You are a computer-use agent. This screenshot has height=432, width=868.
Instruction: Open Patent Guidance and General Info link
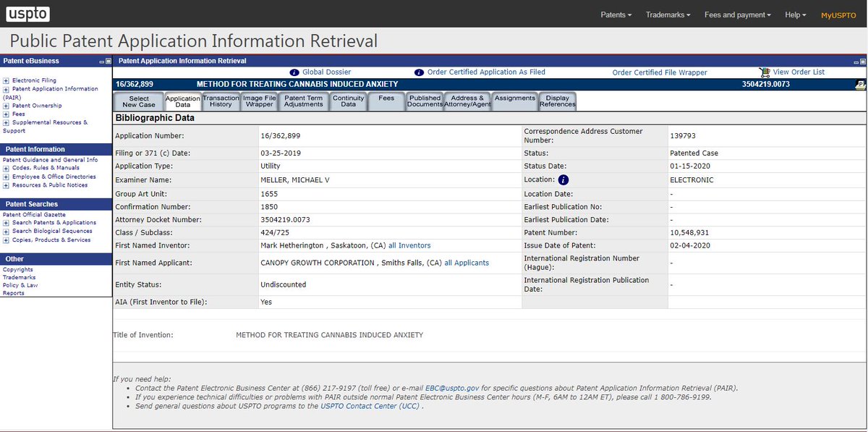click(50, 160)
